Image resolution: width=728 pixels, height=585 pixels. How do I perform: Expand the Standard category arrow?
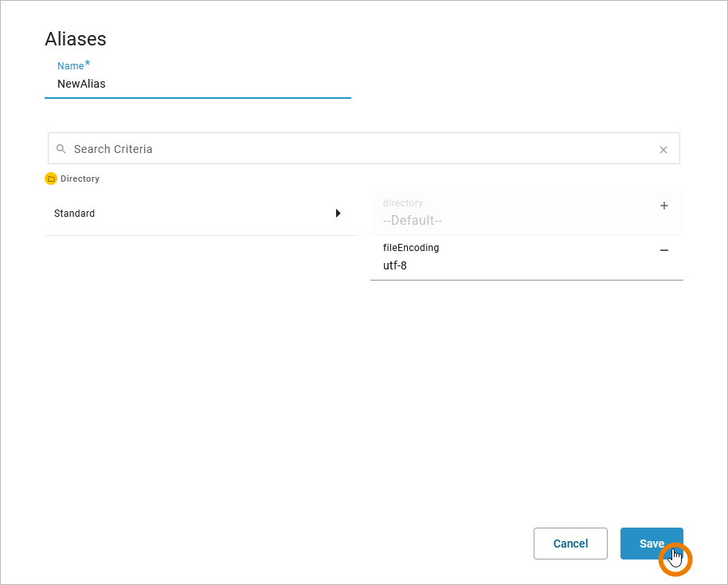[338, 214]
